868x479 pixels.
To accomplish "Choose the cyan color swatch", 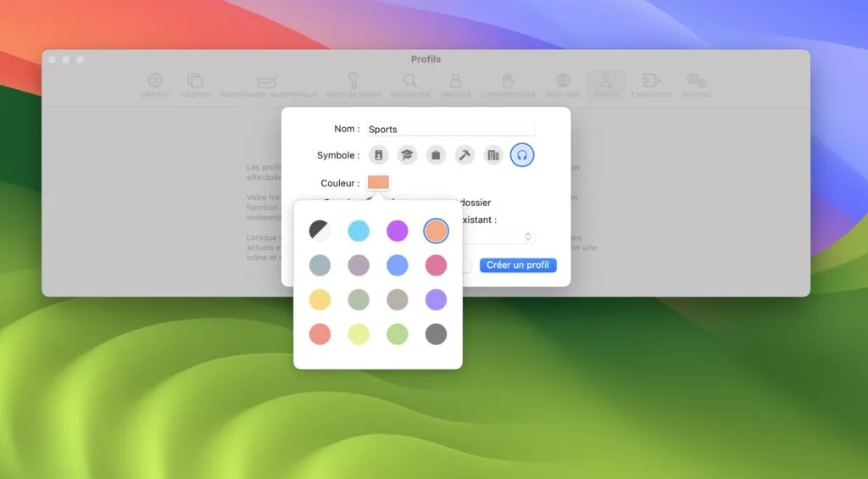I will pos(359,231).
